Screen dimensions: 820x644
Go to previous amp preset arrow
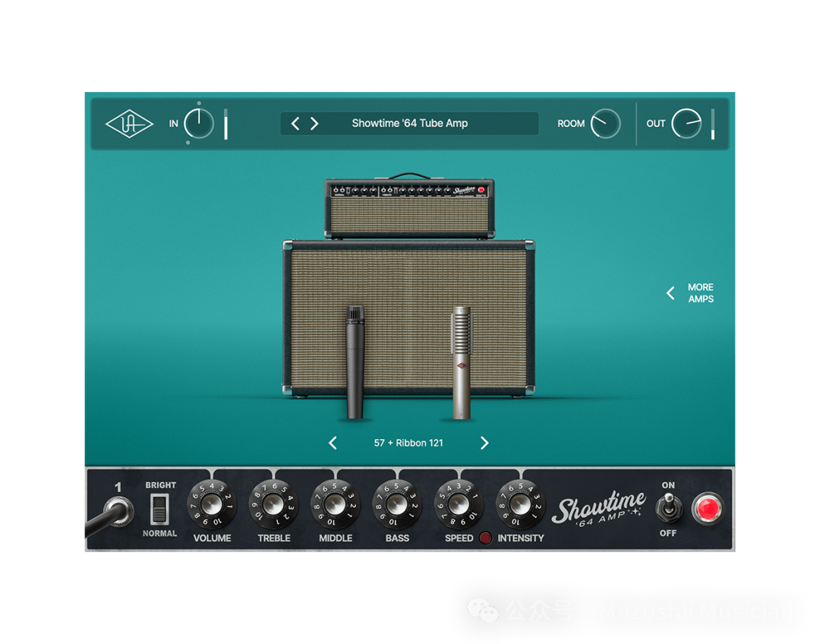click(x=295, y=124)
